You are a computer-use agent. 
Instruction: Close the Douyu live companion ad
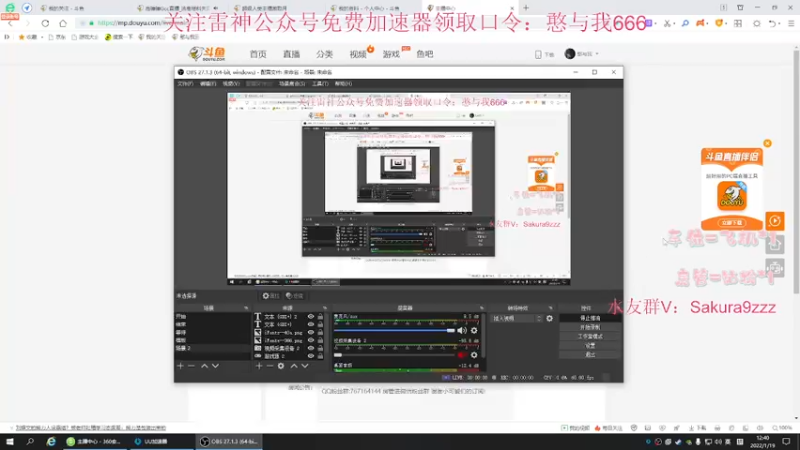767,143
